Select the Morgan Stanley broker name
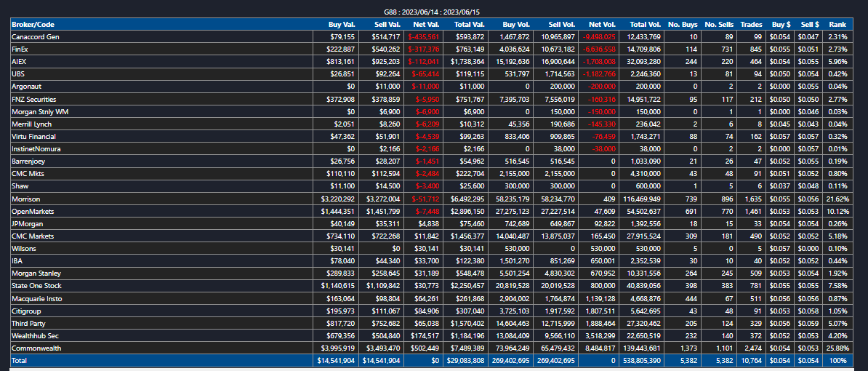 (36, 274)
